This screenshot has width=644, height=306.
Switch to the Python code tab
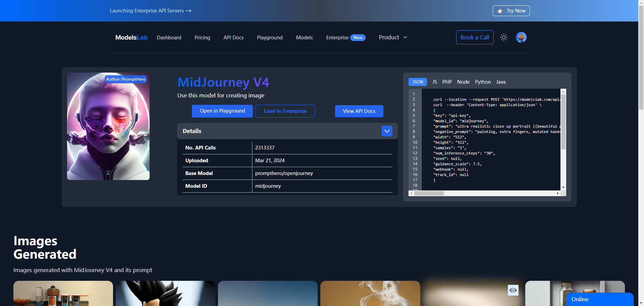point(483,82)
